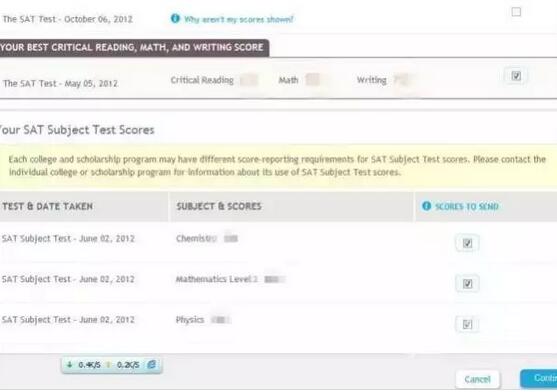Uncheck the Chemistry subject test checkbox
The height and width of the screenshot is (392, 557).
(467, 243)
